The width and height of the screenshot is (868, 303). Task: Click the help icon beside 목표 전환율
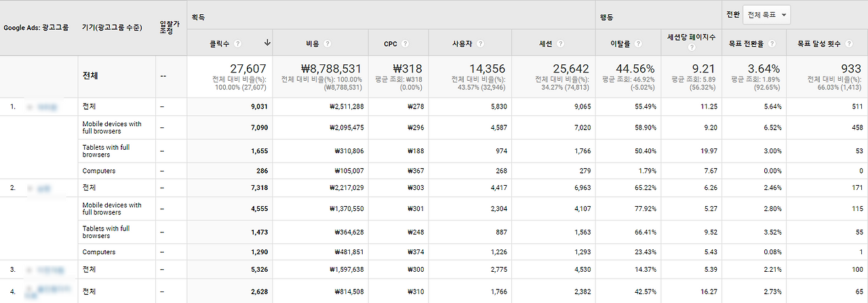click(772, 43)
